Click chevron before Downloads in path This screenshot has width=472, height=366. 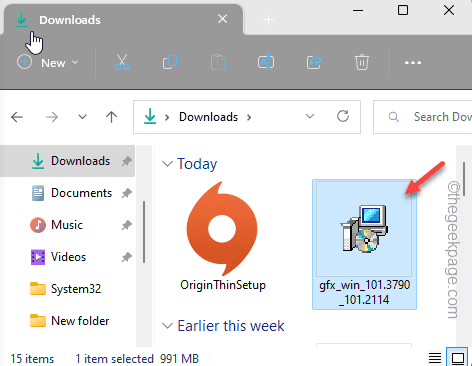click(167, 117)
